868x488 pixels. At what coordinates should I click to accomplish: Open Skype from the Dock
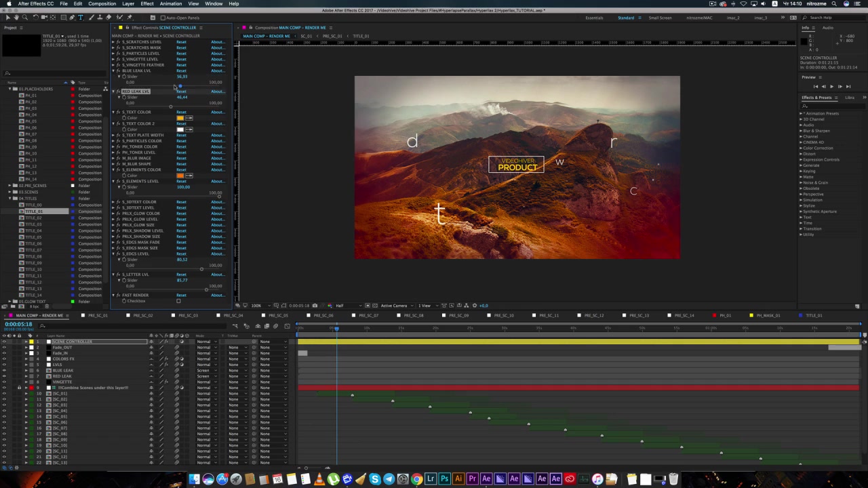pos(374,479)
